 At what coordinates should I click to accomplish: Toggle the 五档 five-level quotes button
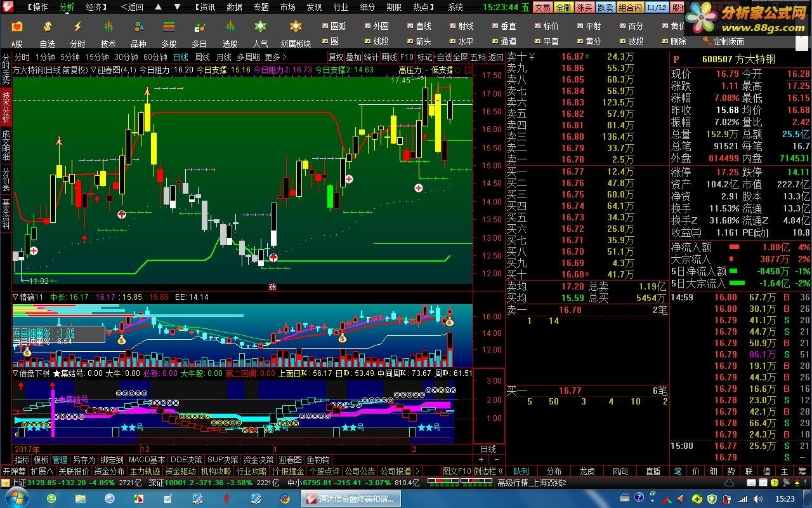pos(478,57)
